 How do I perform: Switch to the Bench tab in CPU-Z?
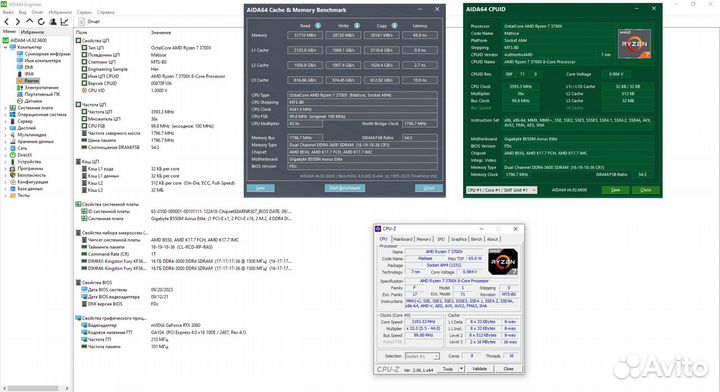click(477, 239)
